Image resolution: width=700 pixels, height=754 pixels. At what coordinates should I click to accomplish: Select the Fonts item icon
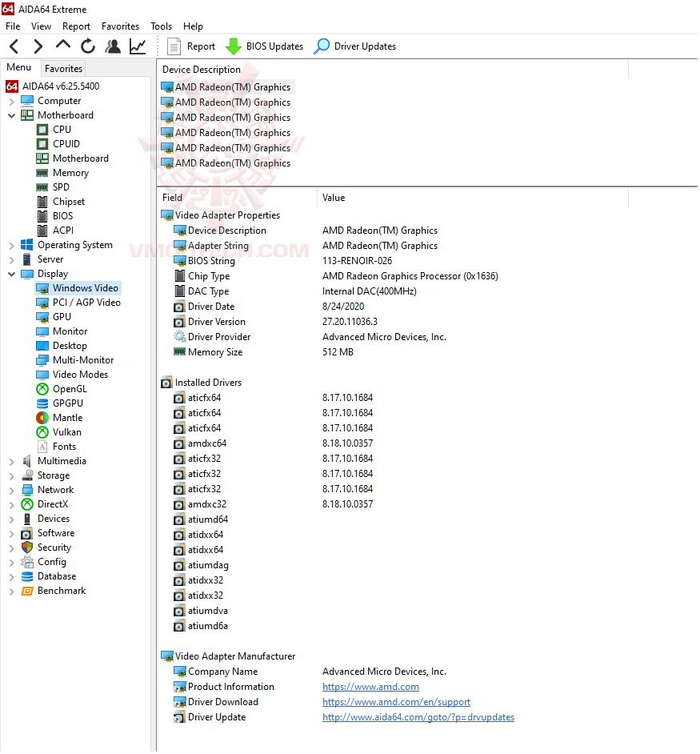point(42,447)
